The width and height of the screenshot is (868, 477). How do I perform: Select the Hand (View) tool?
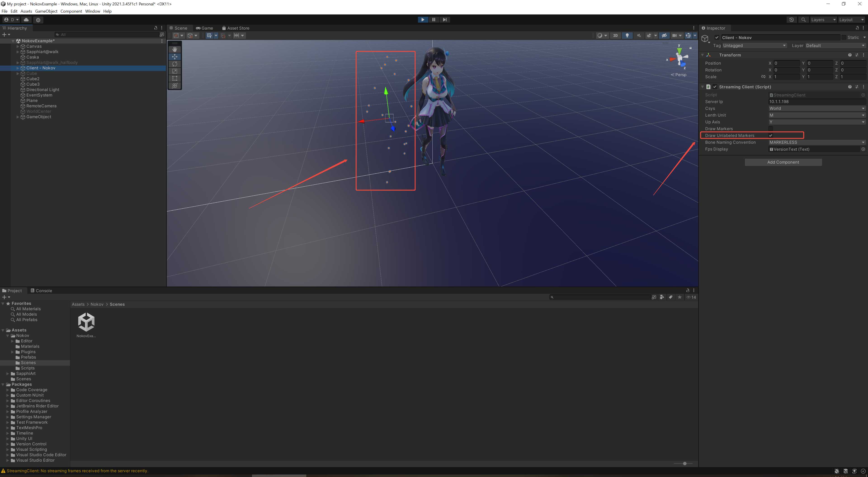click(175, 49)
